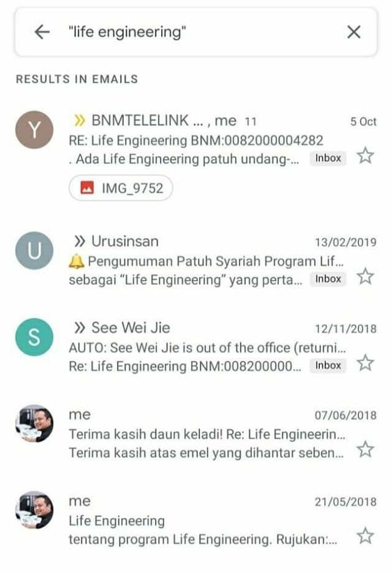Star the 21/05/2018 Life Engineering email
The width and height of the screenshot is (392, 573).
coord(365,536)
